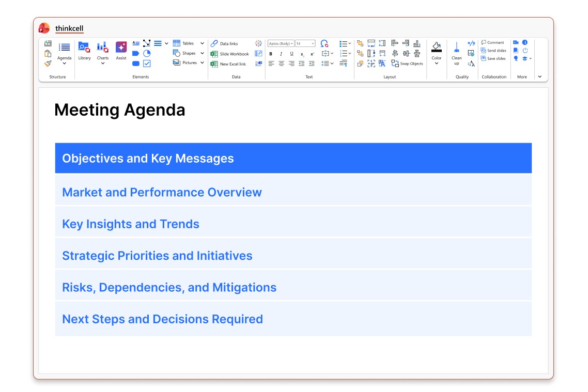The image size is (588, 392).
Task: Click the connector line element icon
Action: pyautogui.click(x=147, y=43)
